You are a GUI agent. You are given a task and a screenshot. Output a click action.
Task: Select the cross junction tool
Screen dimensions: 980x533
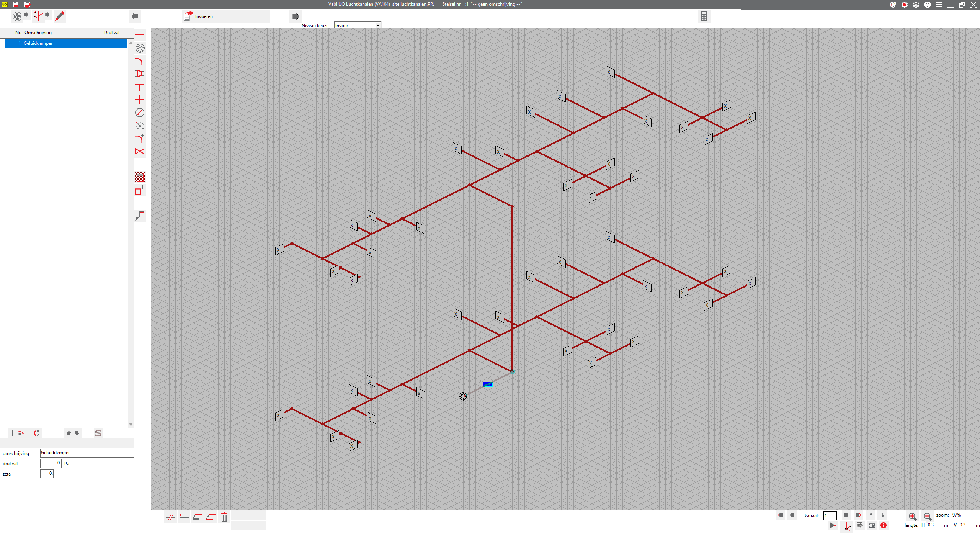[x=140, y=100]
